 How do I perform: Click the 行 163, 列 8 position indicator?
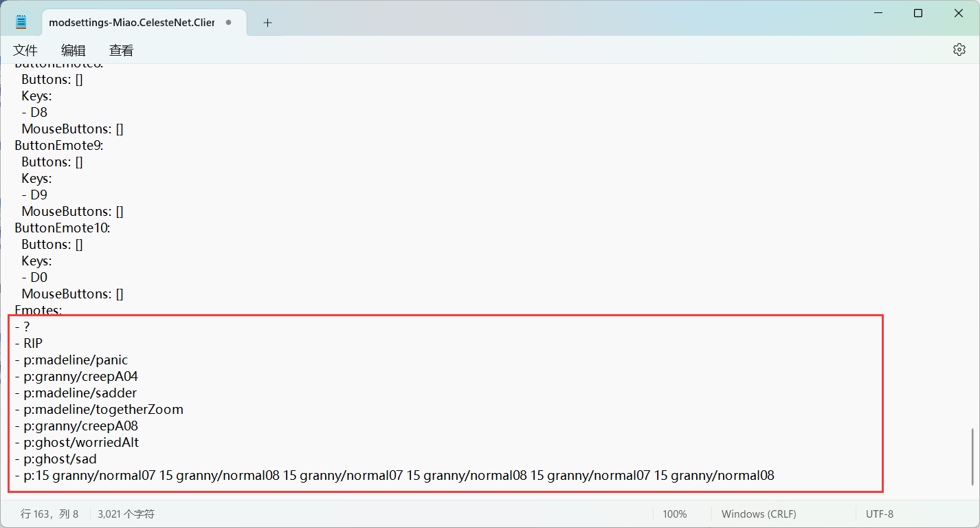click(49, 514)
